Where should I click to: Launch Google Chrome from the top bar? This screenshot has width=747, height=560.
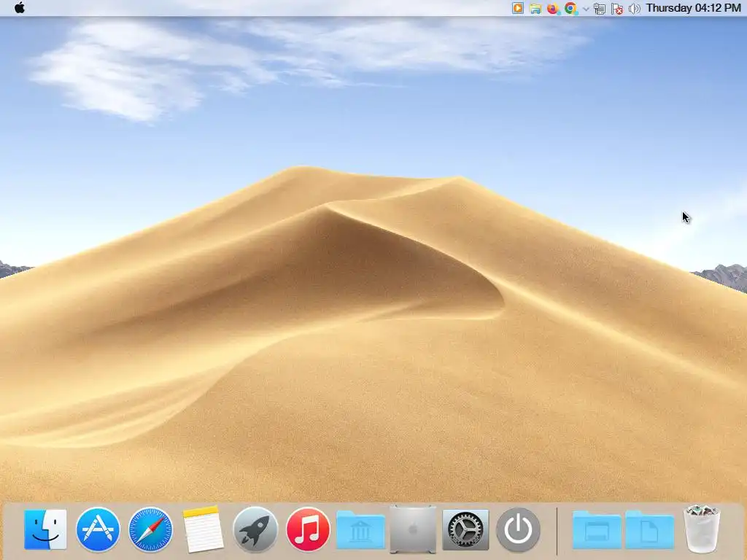pyautogui.click(x=570, y=9)
